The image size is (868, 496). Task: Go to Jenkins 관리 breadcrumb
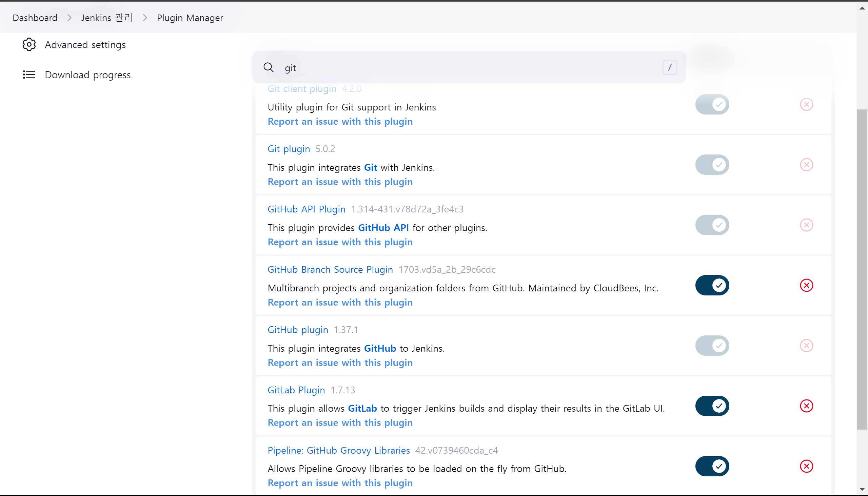(x=106, y=18)
